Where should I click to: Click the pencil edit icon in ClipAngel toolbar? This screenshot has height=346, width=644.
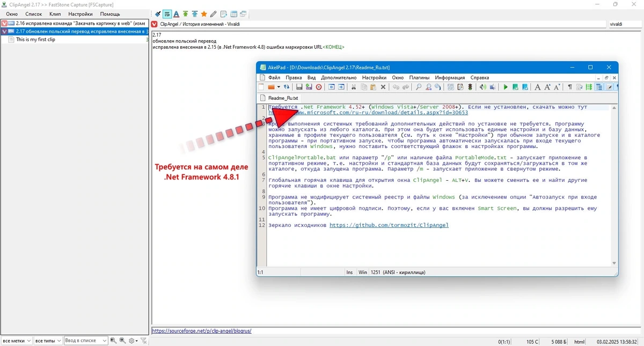pos(213,14)
